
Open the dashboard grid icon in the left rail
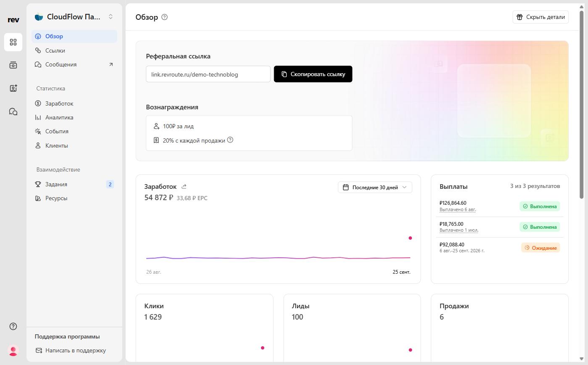point(13,42)
